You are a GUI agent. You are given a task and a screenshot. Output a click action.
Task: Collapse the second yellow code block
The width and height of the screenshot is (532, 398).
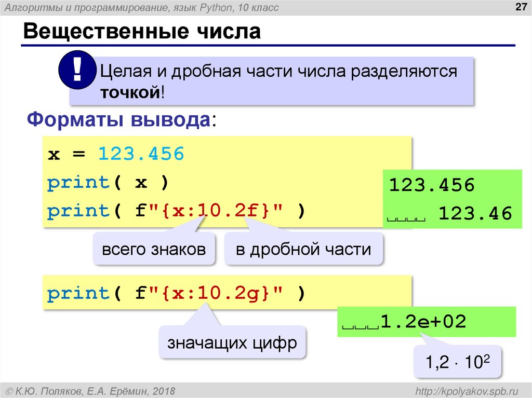click(226, 293)
